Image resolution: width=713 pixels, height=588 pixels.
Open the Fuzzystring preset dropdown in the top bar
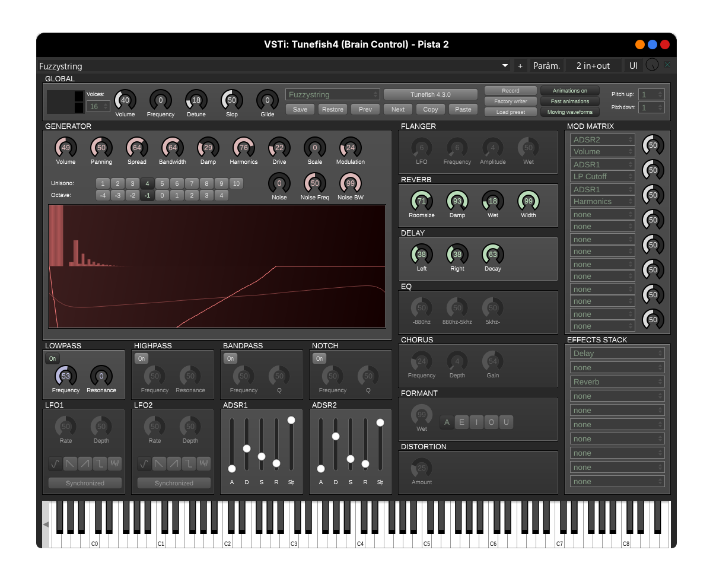pyautogui.click(x=273, y=66)
